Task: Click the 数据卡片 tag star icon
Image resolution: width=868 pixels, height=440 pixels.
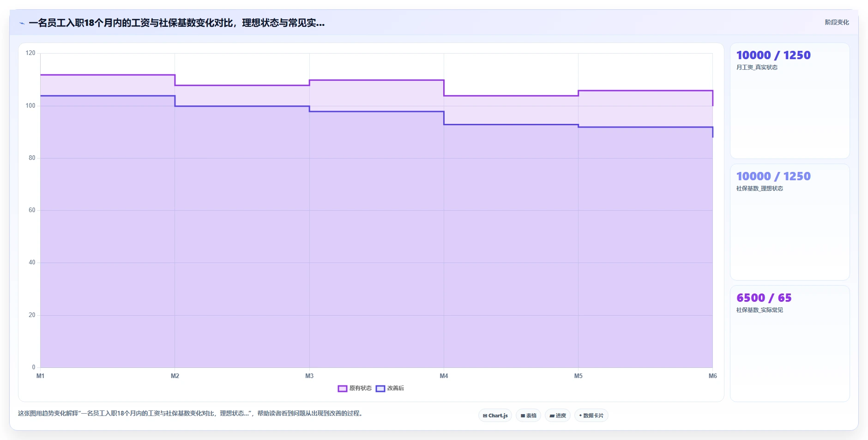Action: tap(580, 416)
